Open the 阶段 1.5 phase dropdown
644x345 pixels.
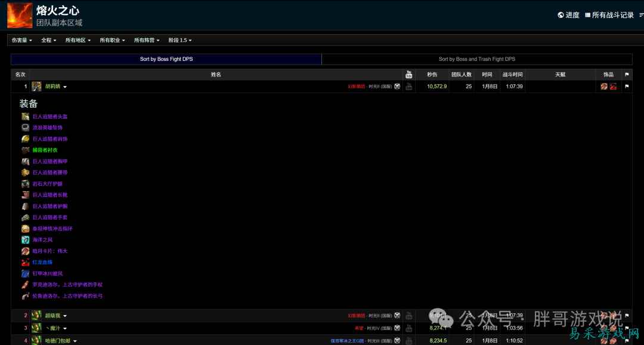[180, 41]
